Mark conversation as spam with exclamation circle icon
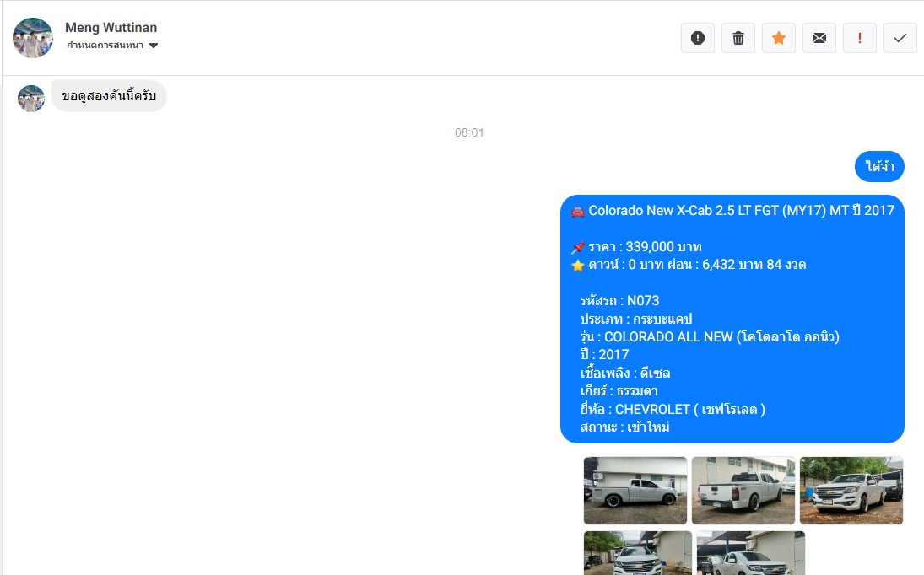The image size is (924, 575). 698,38
